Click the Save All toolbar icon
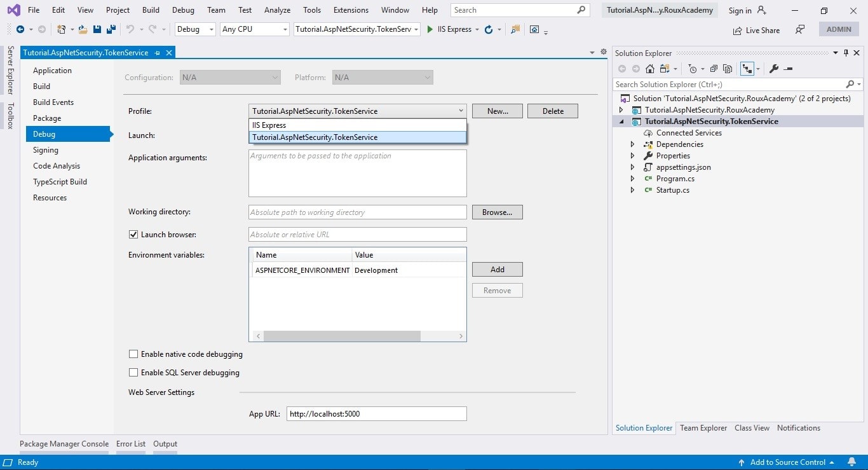This screenshot has width=868, height=470. (111, 29)
